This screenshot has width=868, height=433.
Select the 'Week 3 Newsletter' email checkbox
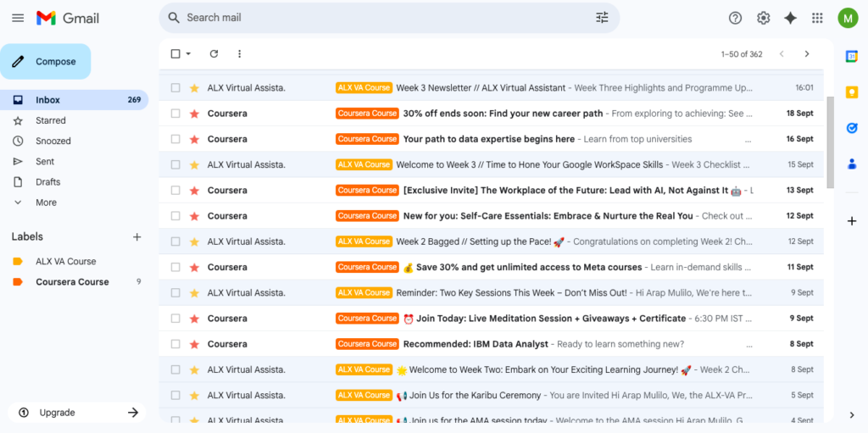click(x=175, y=87)
